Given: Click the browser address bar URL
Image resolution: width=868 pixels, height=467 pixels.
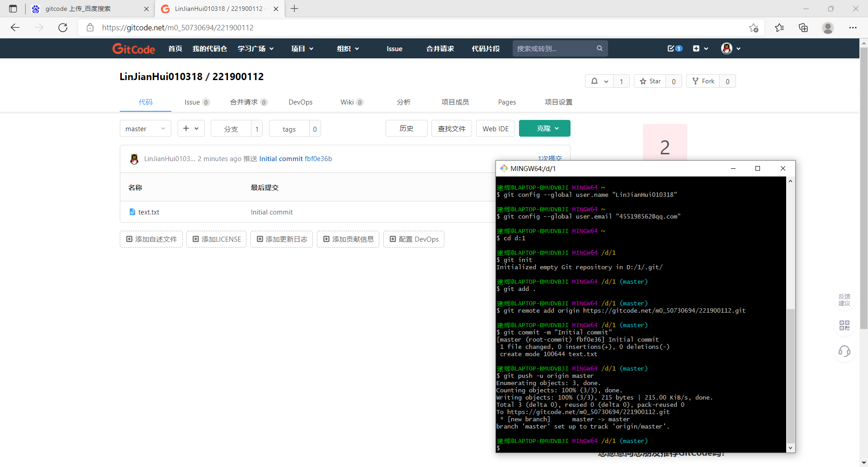Looking at the screenshot, I should 178,28.
